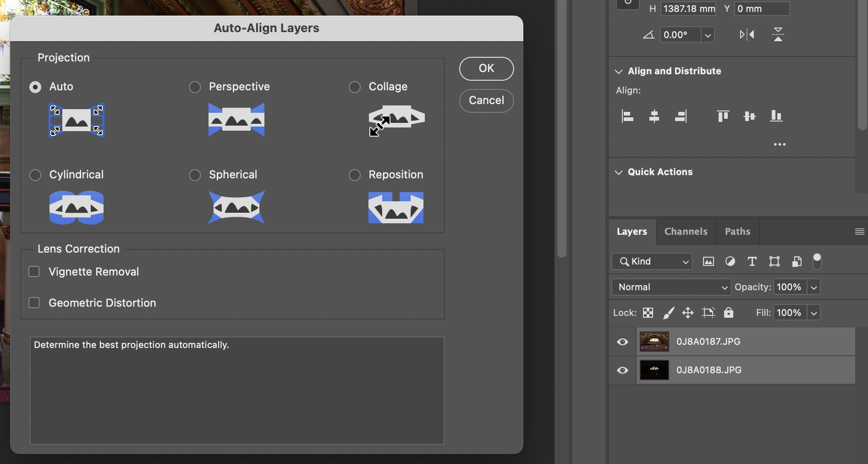Image resolution: width=868 pixels, height=464 pixels.
Task: Switch to the Channels tab
Action: click(x=686, y=232)
